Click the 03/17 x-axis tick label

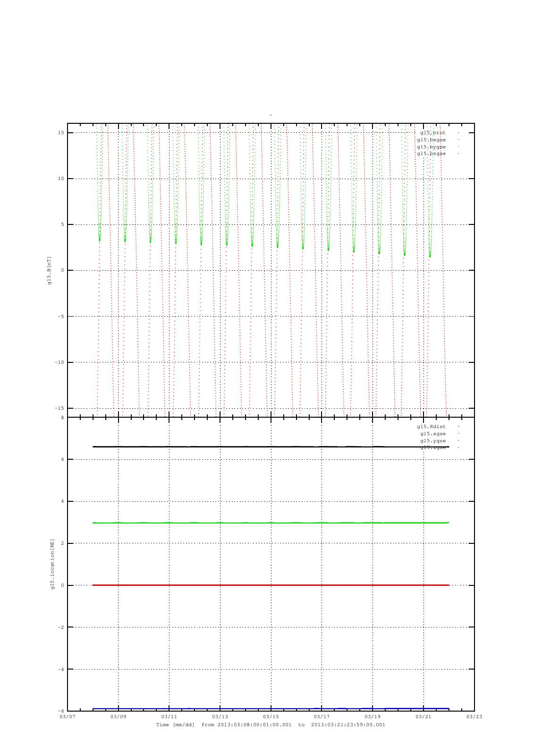[322, 717]
